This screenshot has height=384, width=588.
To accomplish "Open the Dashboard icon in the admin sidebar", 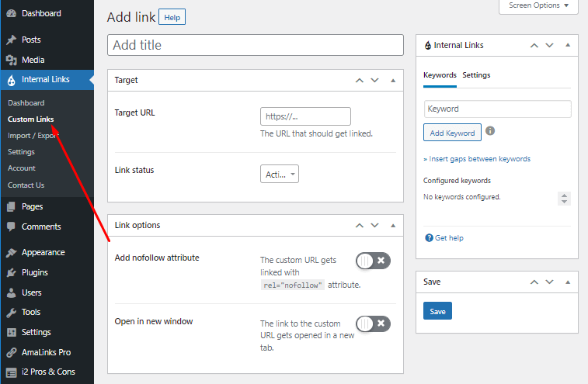I will 12,13.
